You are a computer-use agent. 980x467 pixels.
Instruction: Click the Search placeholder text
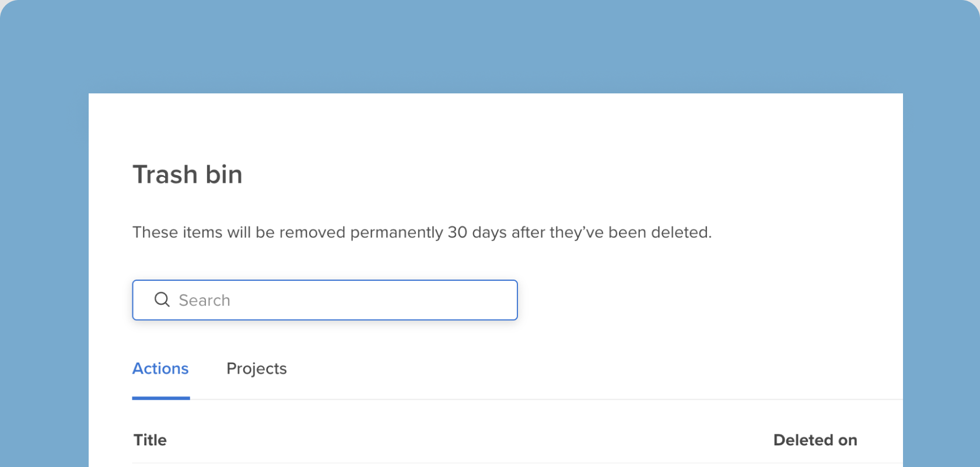204,300
